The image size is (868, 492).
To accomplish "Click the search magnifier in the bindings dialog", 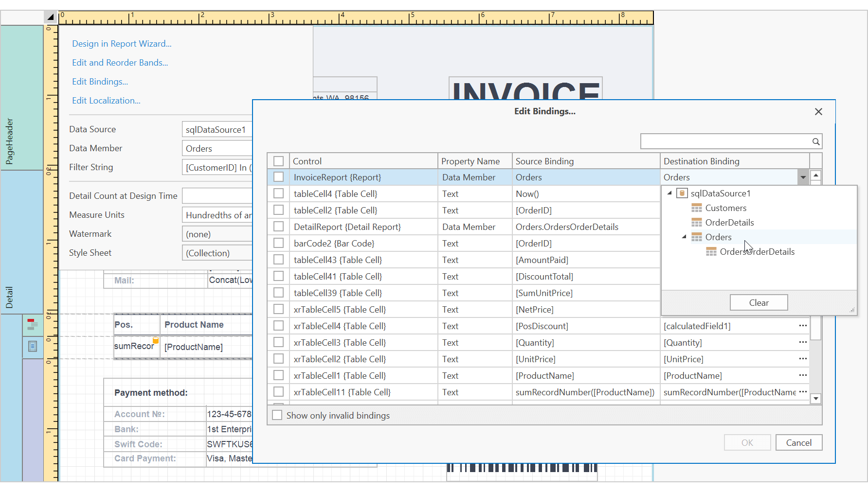I will tap(816, 141).
